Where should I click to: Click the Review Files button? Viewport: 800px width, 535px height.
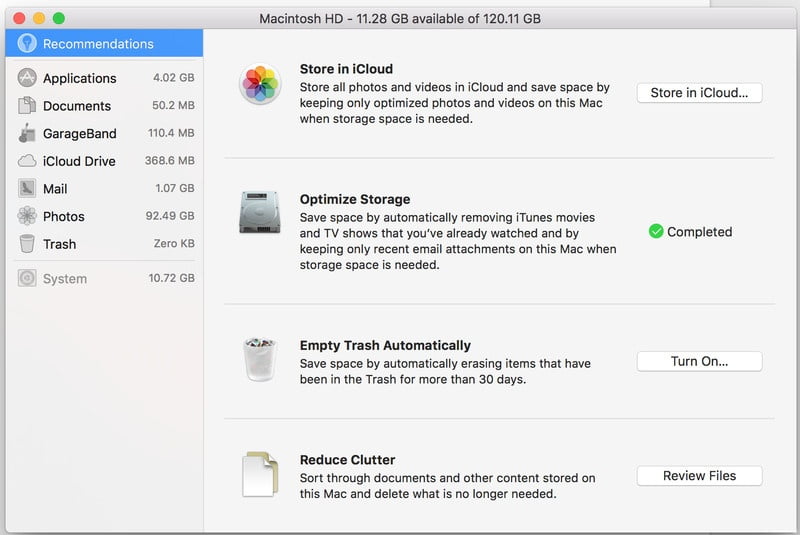(x=699, y=476)
